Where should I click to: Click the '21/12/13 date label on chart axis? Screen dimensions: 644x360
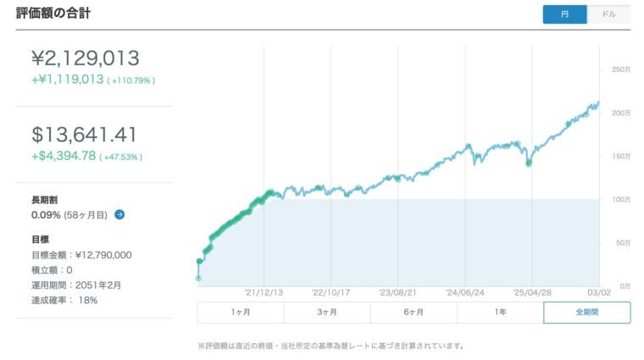click(264, 294)
